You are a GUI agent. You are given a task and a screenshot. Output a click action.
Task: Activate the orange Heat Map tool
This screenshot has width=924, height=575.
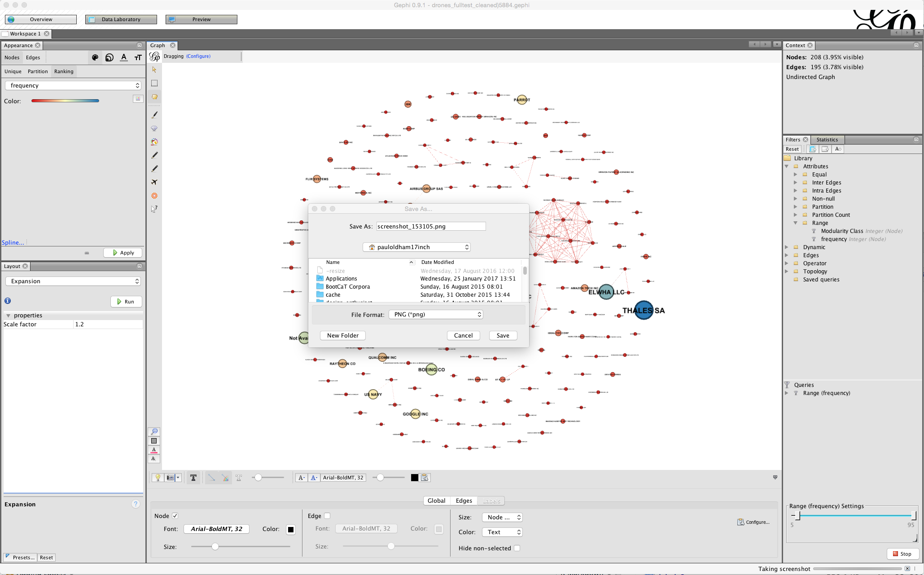pyautogui.click(x=154, y=196)
